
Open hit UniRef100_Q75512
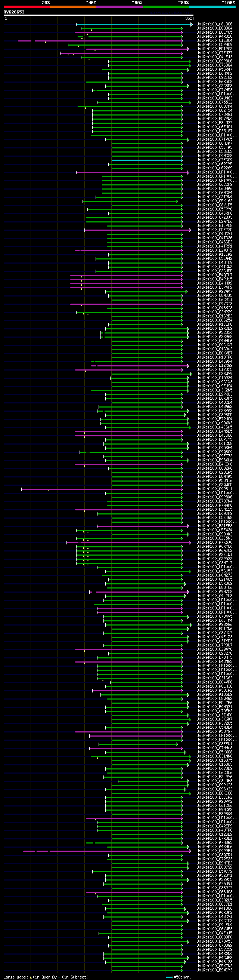[x=215, y=102]
